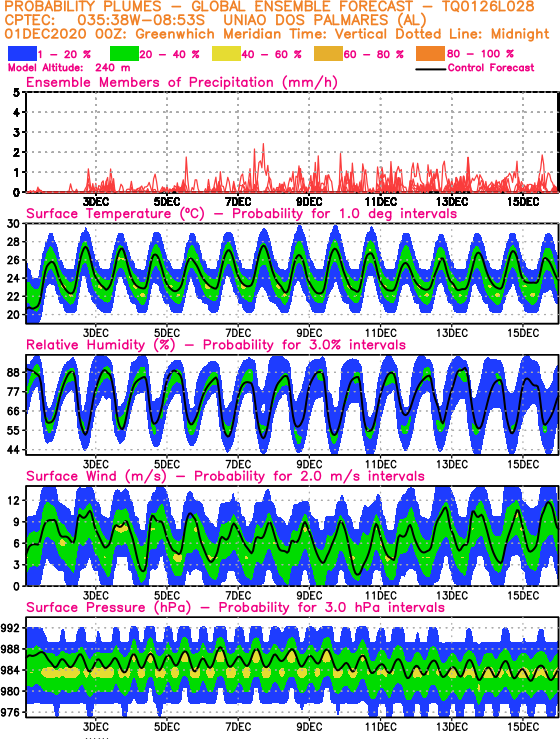The height and width of the screenshot is (739, 560).
Task: Click the gold 60 - 80 % legend swatch
Action: (x=329, y=54)
